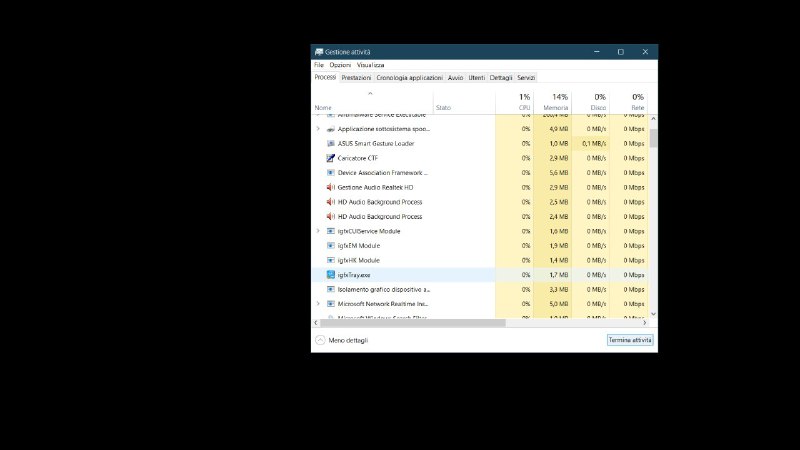
Task: Expand the Applicazione sottosistema spooler group
Action: click(318, 129)
